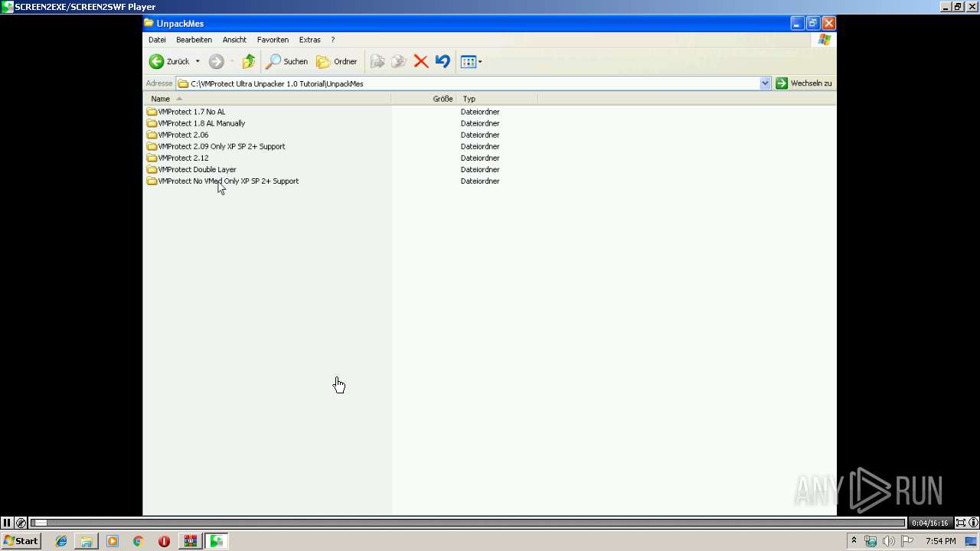Open the Suchen search pane
The height and width of the screenshot is (551, 980).
click(287, 61)
